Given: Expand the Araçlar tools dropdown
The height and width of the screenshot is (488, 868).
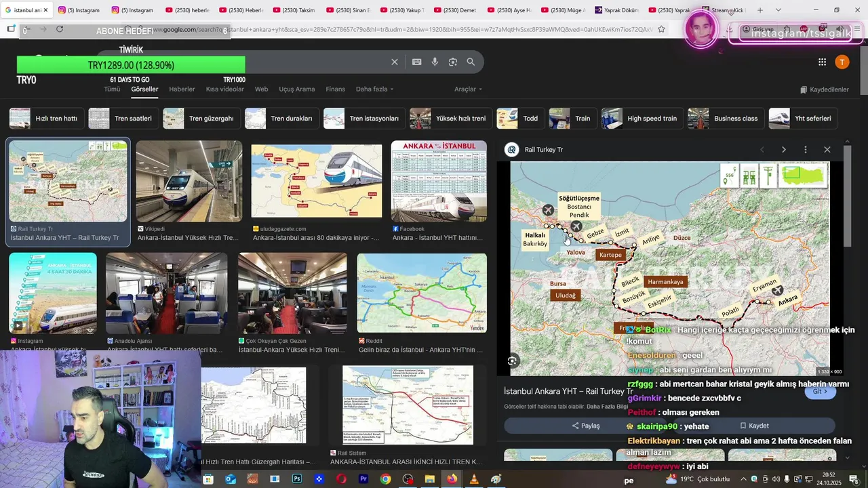Looking at the screenshot, I should point(468,89).
